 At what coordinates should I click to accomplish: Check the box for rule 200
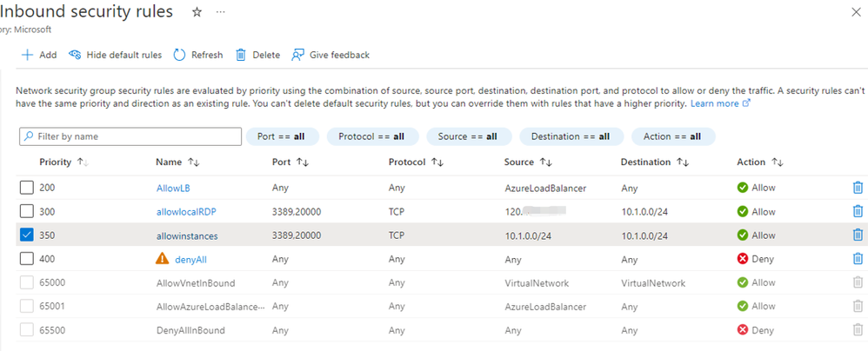[x=27, y=188]
